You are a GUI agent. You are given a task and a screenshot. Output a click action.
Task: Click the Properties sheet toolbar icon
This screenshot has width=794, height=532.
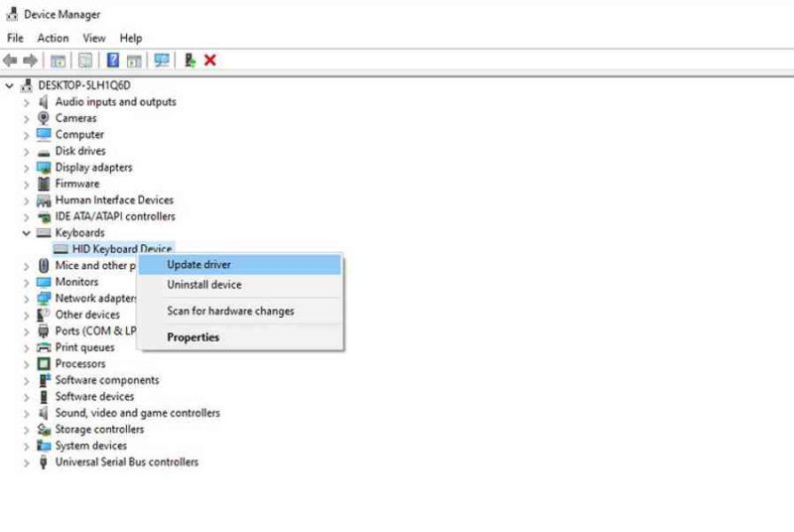pos(85,61)
